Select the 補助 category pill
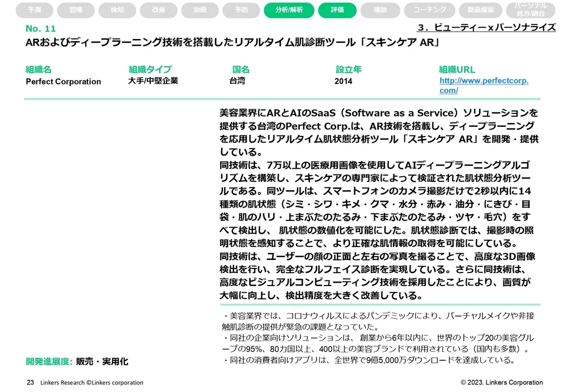This screenshot has width=567, height=392. click(x=380, y=10)
